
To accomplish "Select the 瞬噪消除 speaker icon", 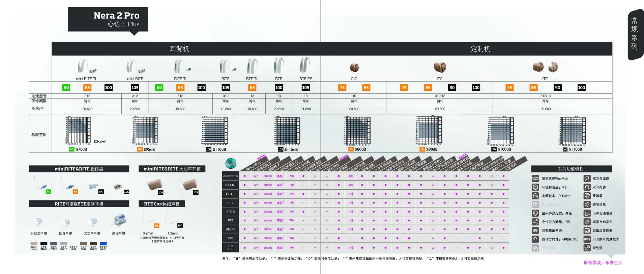I will (587, 204).
